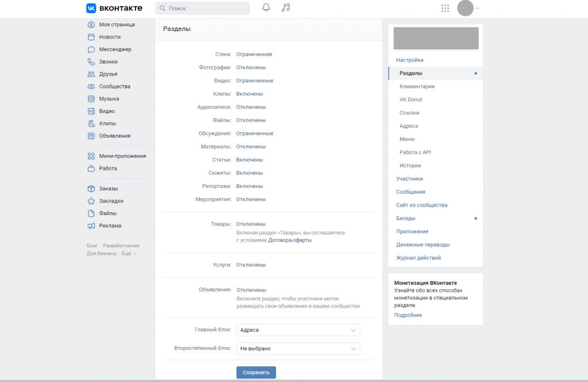Open Настройки in the right menu
Screen dimensions: 588x382
click(x=409, y=60)
